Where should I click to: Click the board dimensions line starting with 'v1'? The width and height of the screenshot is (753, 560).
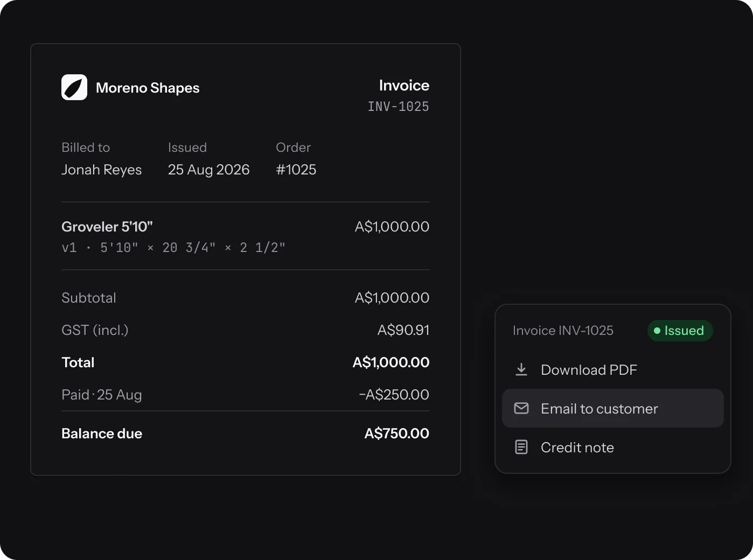pyautogui.click(x=173, y=248)
